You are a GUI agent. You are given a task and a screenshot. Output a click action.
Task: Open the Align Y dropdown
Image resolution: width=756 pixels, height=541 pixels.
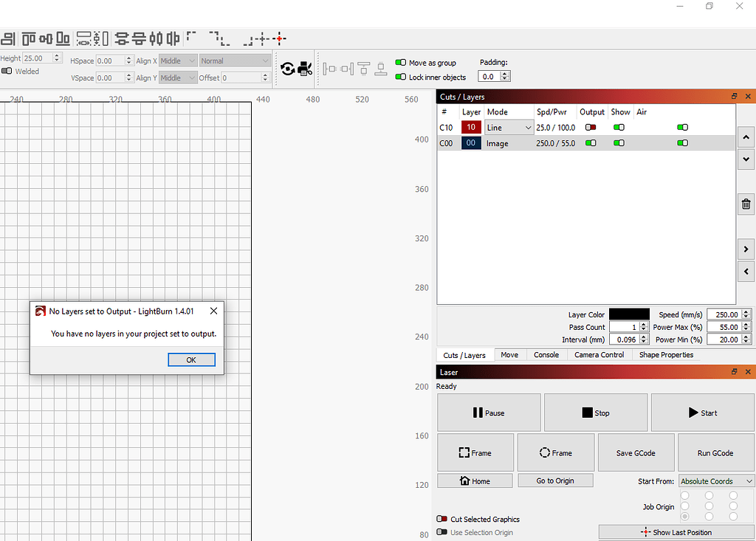[178, 77]
